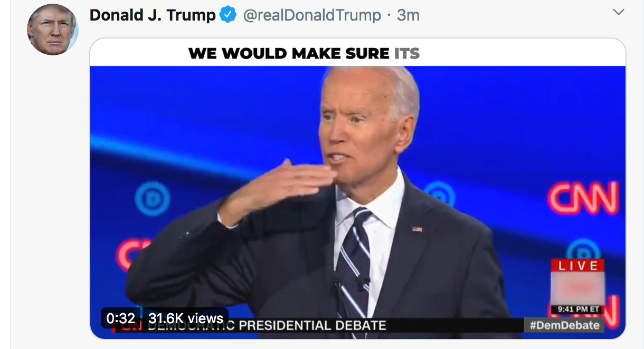Click the flag lapel pin on the suit

[417, 229]
